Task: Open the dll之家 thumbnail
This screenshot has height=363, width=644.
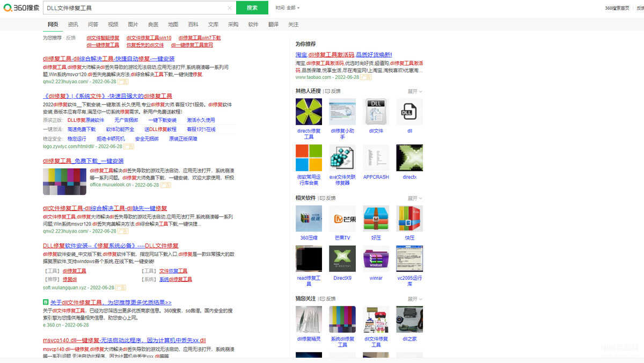Action: coord(409,320)
